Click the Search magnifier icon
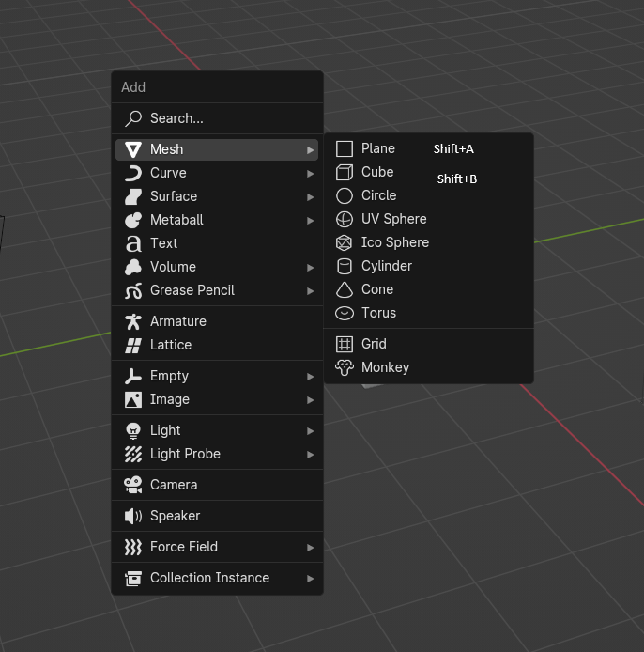The image size is (644, 652). pos(133,118)
